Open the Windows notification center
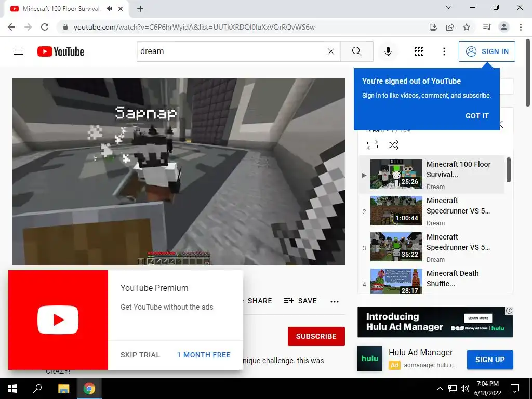Image resolution: width=532 pixels, height=399 pixels. tap(515, 389)
